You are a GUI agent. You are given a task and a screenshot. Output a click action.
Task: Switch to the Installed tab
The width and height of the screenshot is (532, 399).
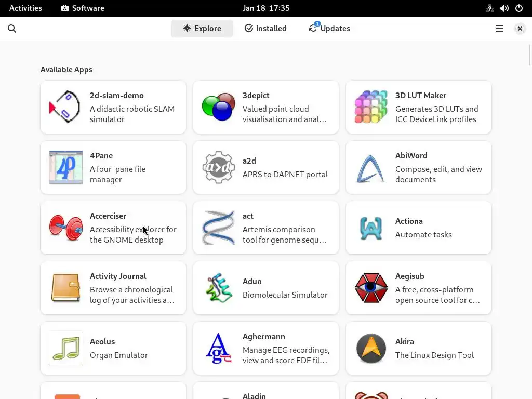click(265, 29)
